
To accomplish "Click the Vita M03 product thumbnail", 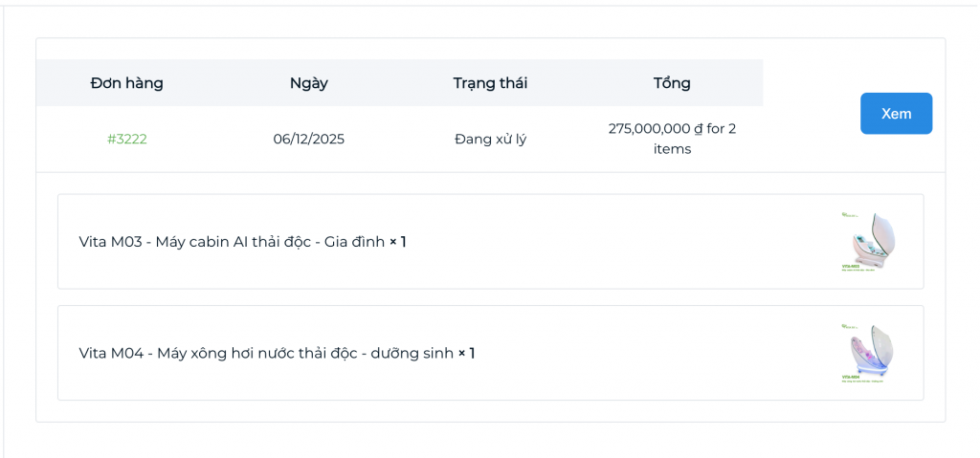I will point(869,242).
